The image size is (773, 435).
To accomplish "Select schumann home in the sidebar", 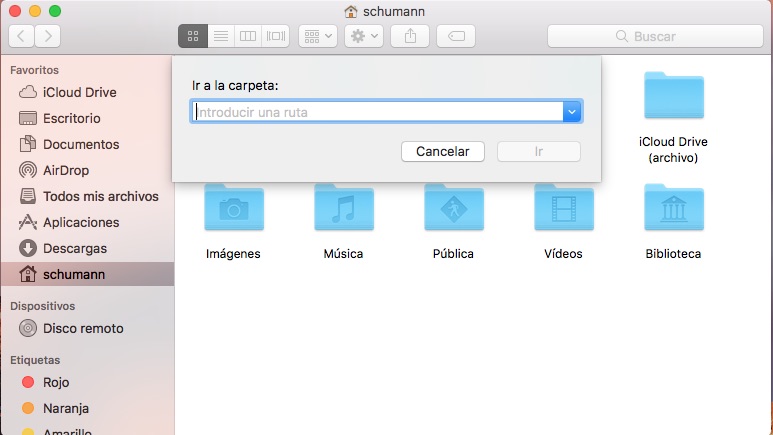I will click(87, 274).
